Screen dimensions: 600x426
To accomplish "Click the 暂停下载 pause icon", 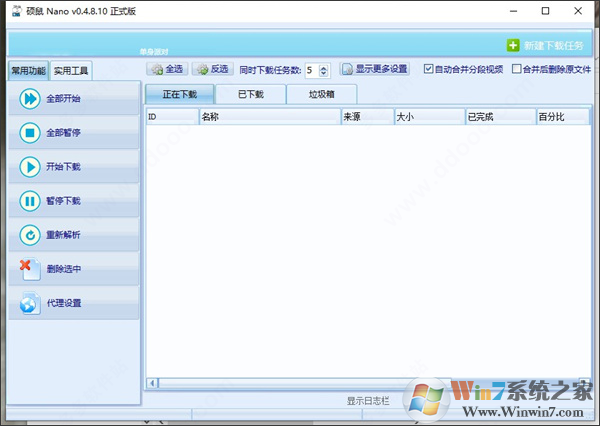I will click(30, 201).
